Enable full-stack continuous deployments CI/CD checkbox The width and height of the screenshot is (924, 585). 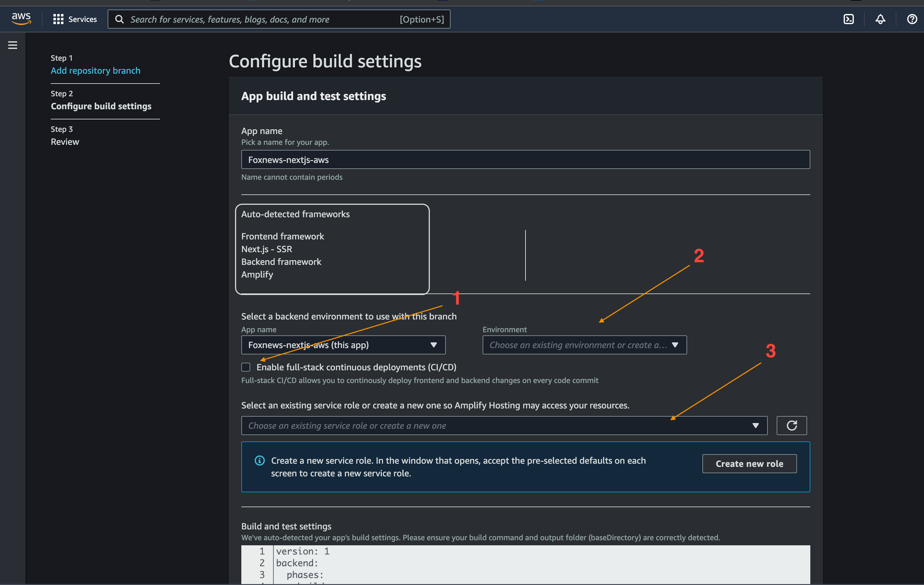pyautogui.click(x=246, y=366)
